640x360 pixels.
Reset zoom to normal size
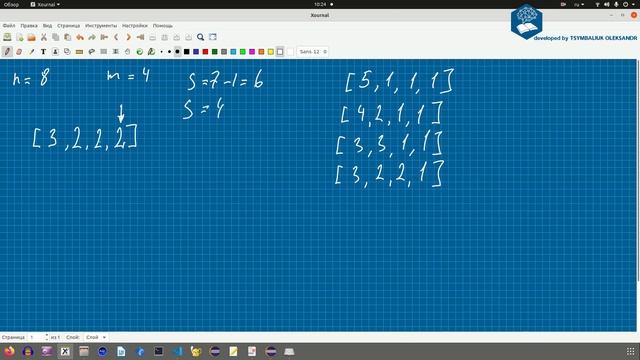coord(189,37)
